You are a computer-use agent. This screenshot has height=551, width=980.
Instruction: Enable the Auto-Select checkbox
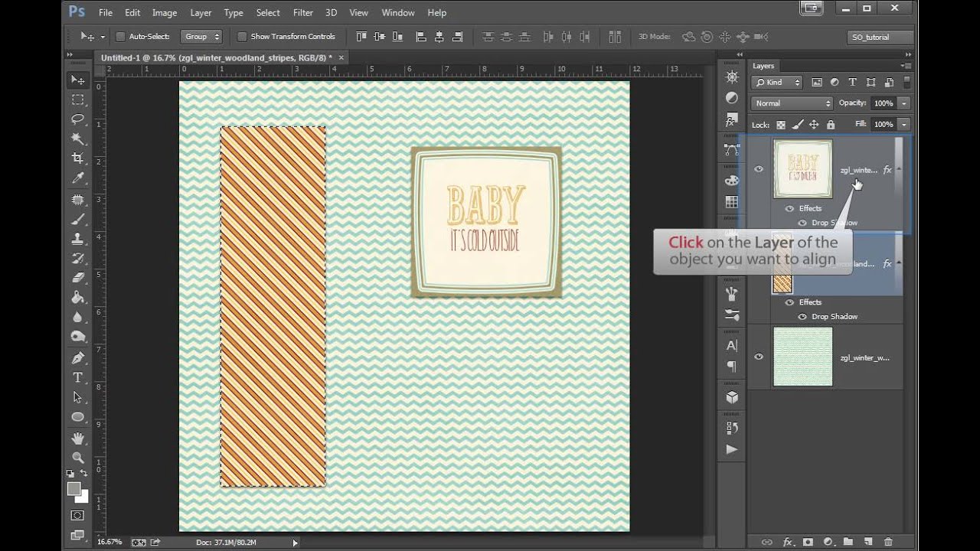click(120, 37)
